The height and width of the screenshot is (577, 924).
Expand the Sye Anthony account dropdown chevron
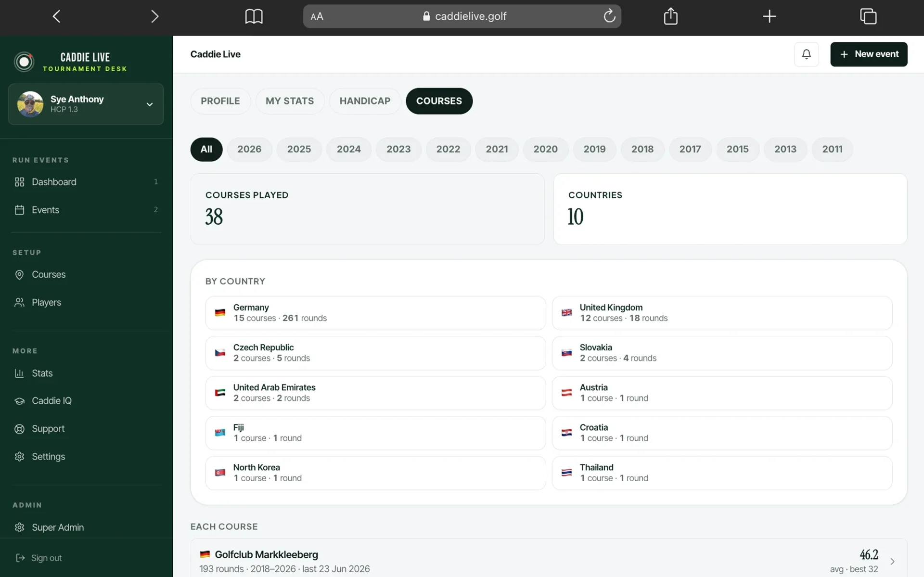coord(150,104)
